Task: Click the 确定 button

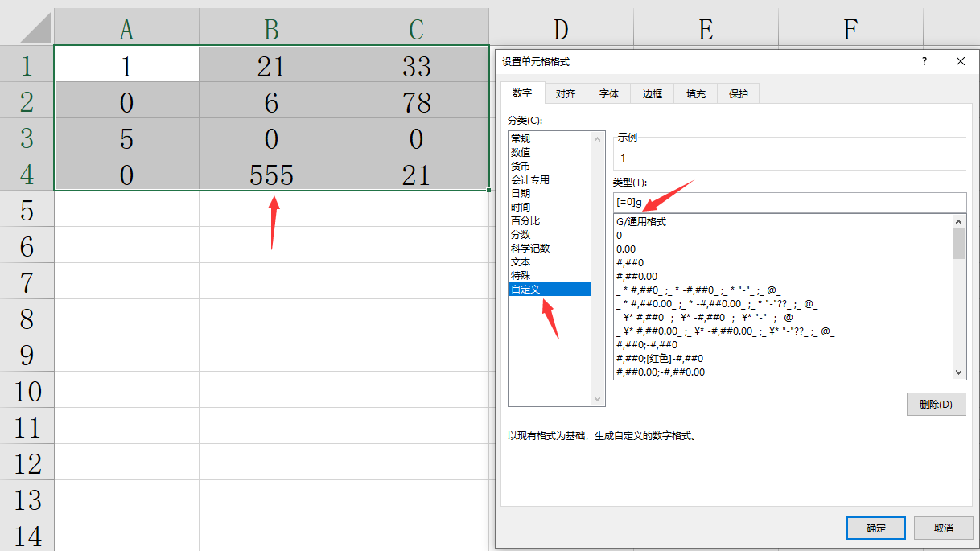Action: [876, 528]
